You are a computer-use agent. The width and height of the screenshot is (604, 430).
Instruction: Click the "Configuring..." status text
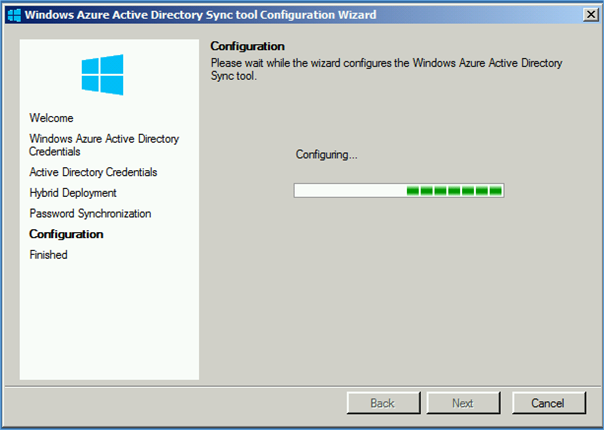click(326, 155)
